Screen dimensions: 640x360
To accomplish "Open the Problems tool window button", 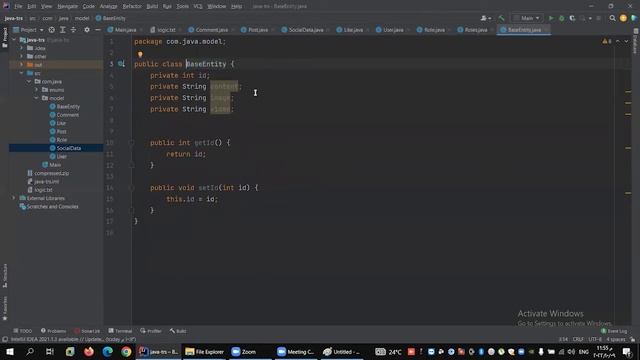I will pos(53,331).
